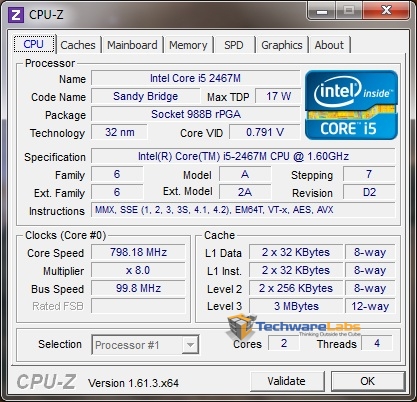Go to the Memory tab
The height and width of the screenshot is (402, 417).
pyautogui.click(x=188, y=45)
